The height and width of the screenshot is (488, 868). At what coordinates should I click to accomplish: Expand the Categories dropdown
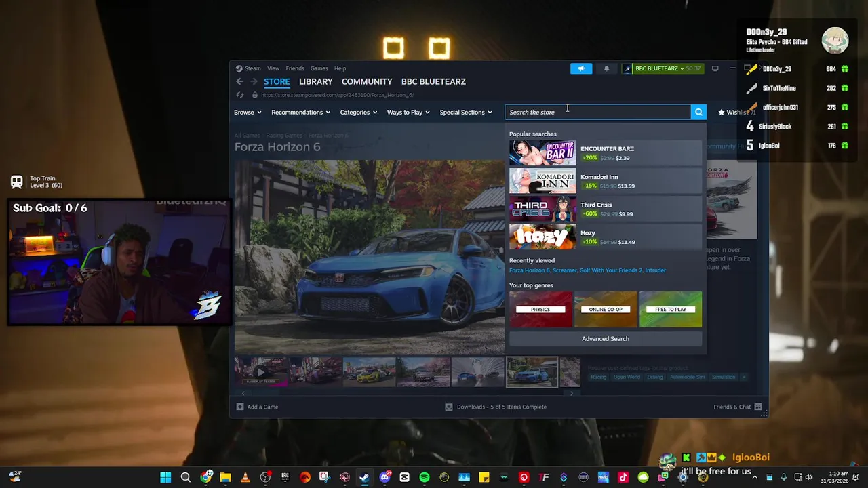359,112
